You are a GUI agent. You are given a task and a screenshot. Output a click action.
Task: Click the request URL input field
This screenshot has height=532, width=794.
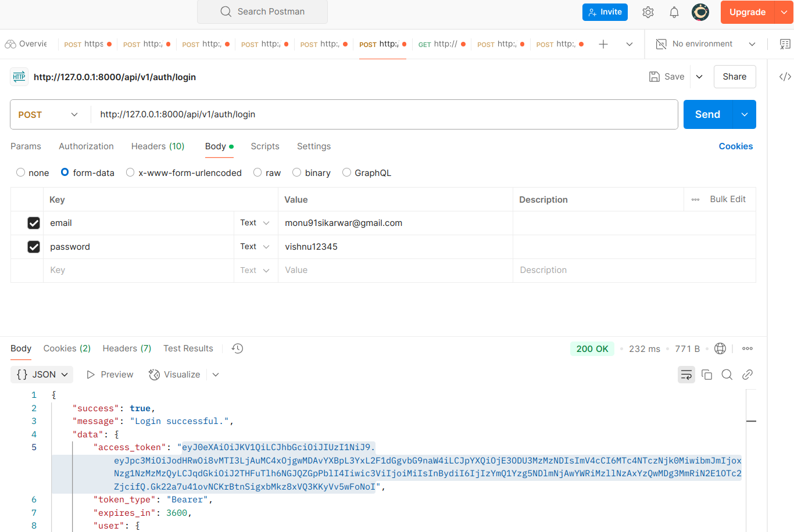[x=384, y=114]
